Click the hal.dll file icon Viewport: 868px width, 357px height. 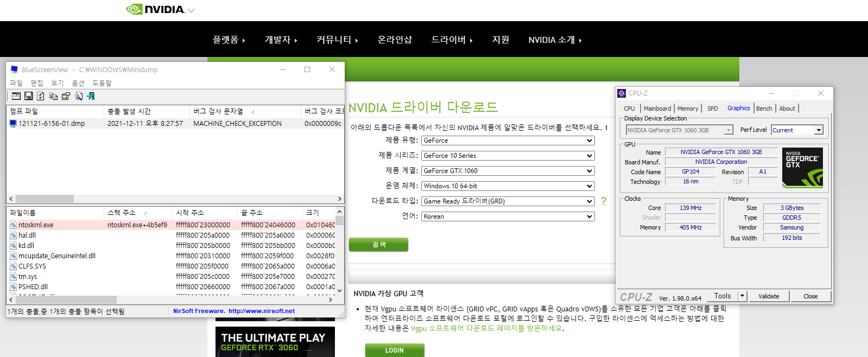tap(13, 235)
